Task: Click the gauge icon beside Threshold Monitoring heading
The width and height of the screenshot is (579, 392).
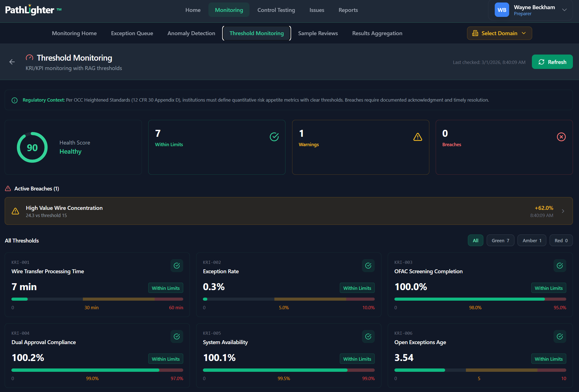Action: (29, 58)
